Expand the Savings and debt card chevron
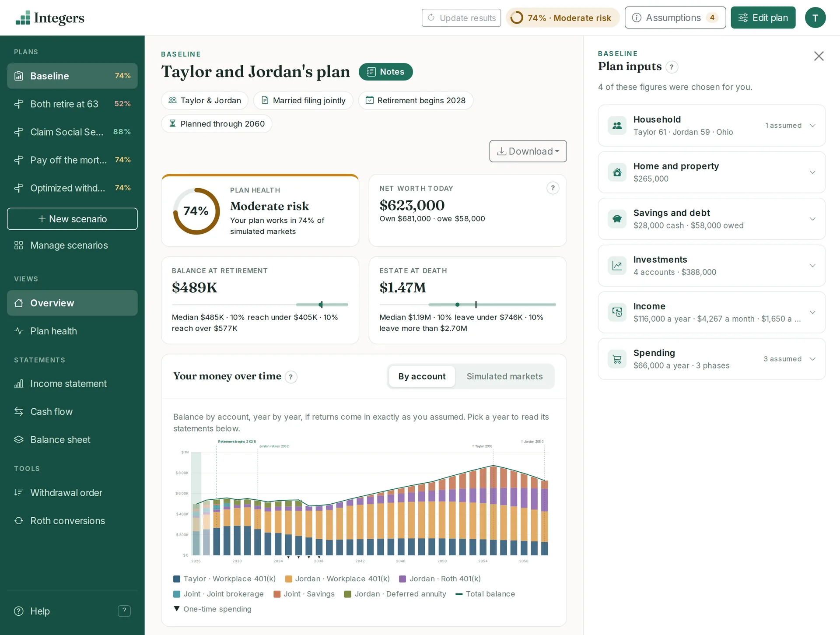This screenshot has width=840, height=635. pyautogui.click(x=812, y=219)
